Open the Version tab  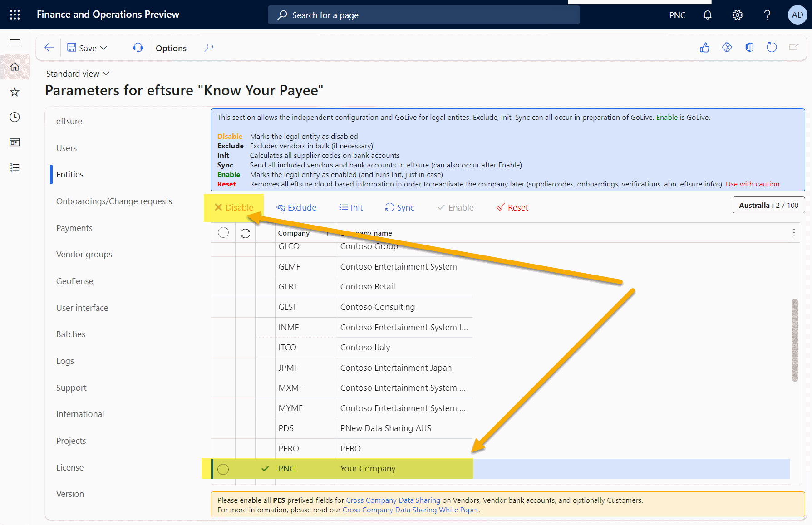(x=70, y=494)
